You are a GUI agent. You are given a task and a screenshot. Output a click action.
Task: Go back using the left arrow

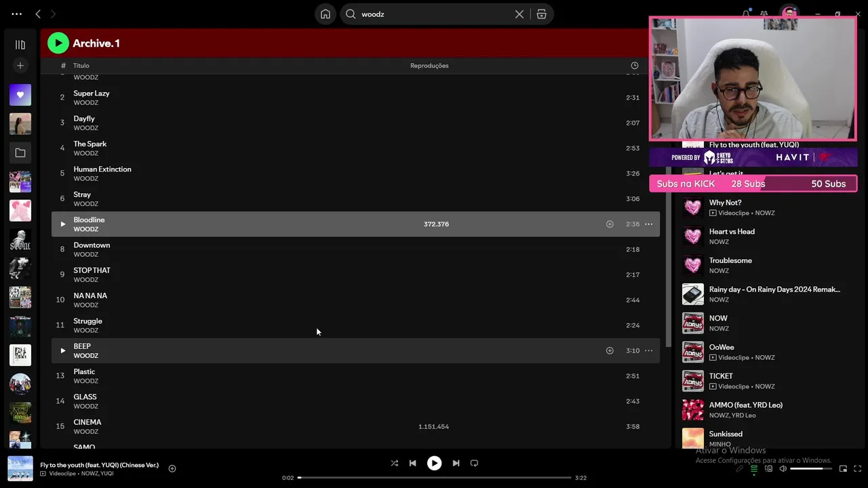click(x=38, y=14)
